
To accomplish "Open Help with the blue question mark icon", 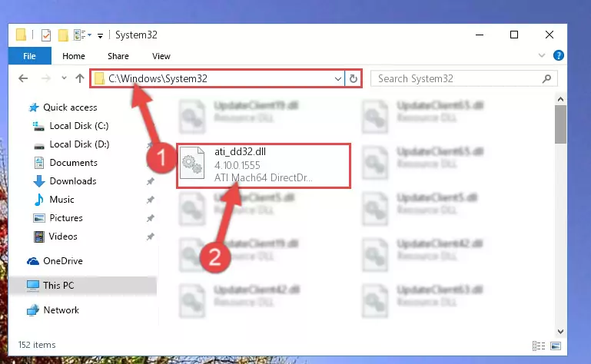I will click(558, 55).
